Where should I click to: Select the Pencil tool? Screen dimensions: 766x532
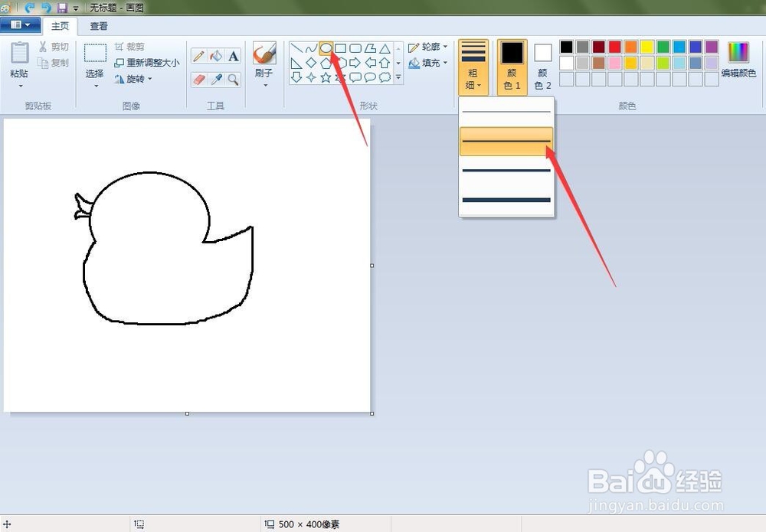(x=198, y=56)
